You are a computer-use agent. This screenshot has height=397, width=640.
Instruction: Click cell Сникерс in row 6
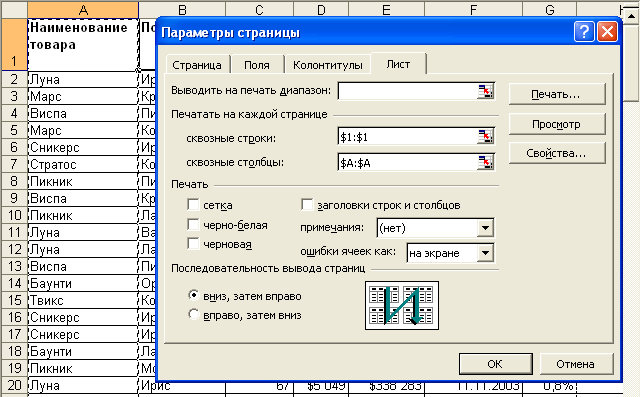83,147
